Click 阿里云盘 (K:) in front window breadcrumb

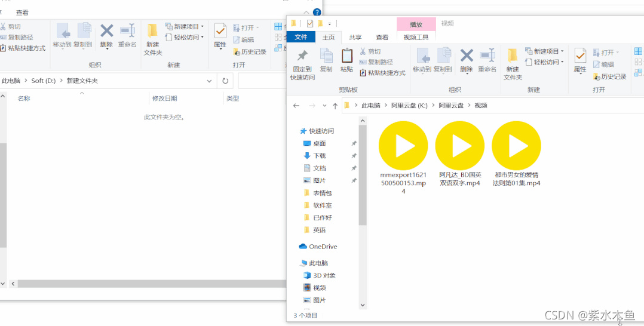tap(409, 106)
